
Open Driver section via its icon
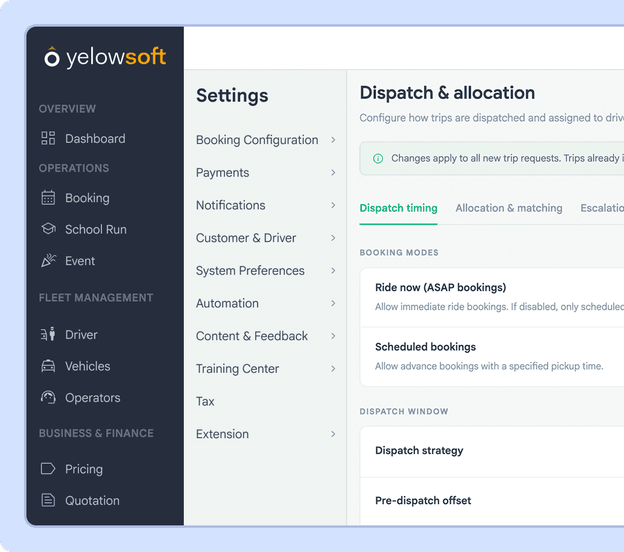48,334
